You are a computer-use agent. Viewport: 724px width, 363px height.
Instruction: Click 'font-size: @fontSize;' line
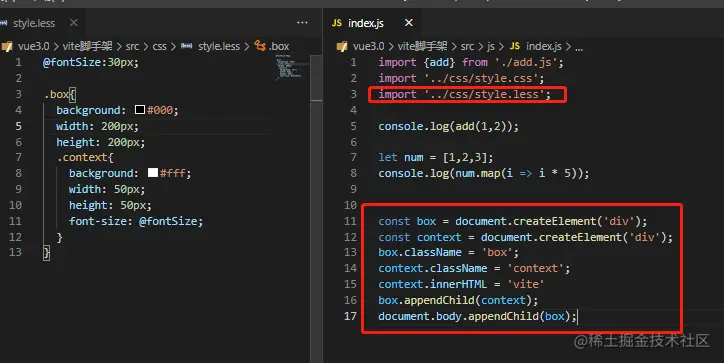136,221
